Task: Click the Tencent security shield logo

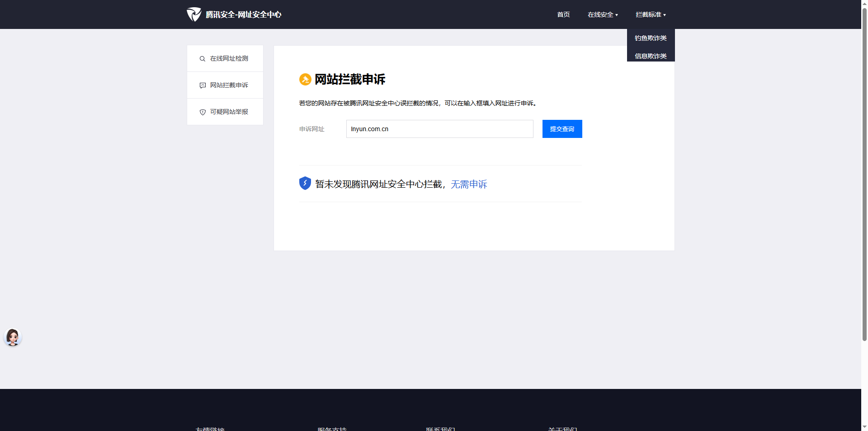Action: click(194, 14)
